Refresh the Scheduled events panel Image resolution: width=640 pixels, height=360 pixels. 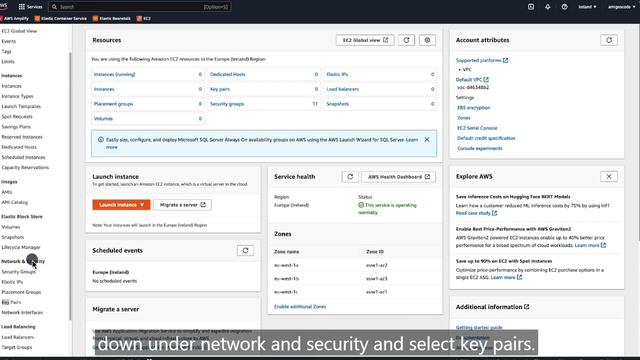pos(245,251)
